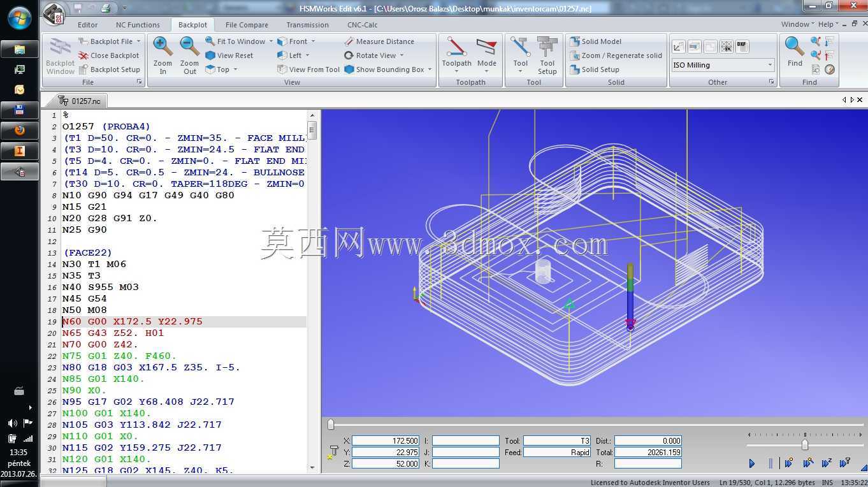Start backplot simulation with play button
868x487 pixels.
click(x=752, y=463)
